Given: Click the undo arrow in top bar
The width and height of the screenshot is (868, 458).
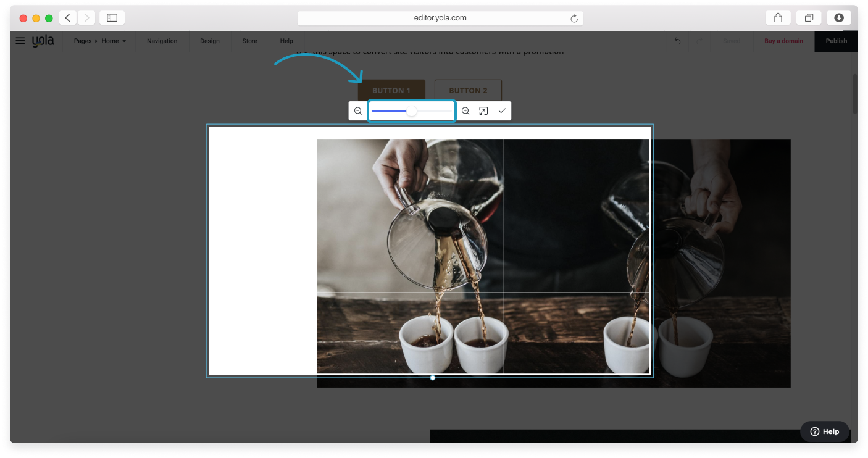Looking at the screenshot, I should [677, 41].
